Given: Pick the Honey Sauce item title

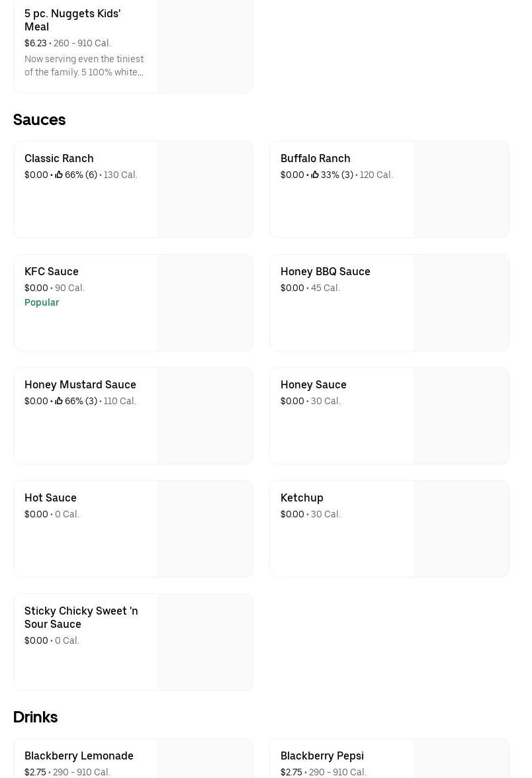Looking at the screenshot, I should 313,384.
